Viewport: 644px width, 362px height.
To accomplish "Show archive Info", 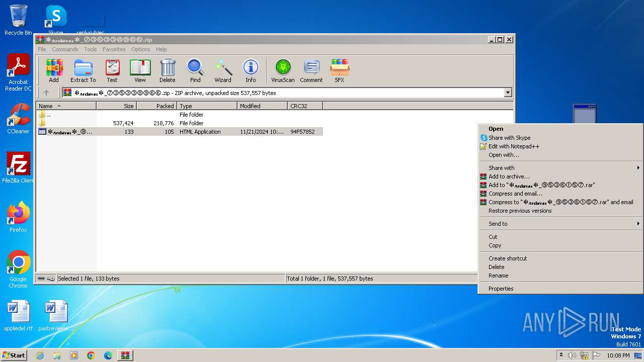I will 251,70.
